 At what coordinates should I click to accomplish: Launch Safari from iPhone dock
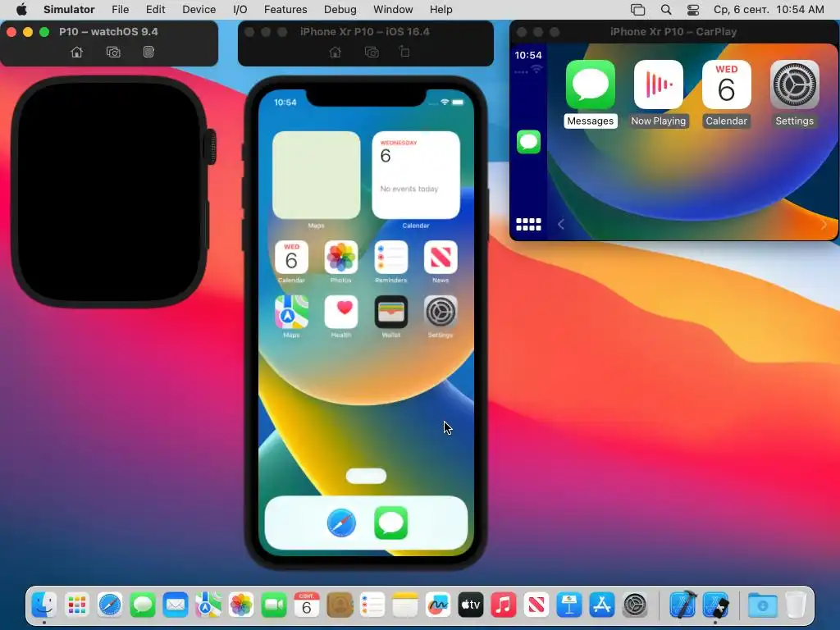tap(341, 523)
